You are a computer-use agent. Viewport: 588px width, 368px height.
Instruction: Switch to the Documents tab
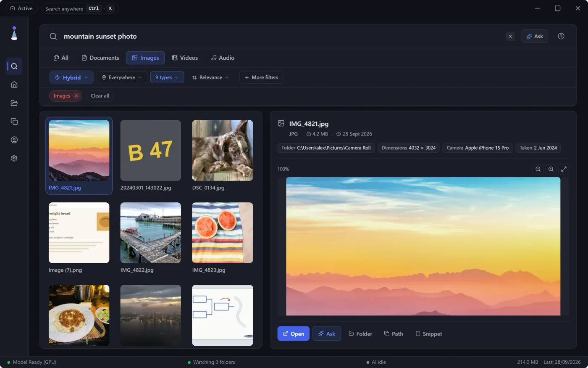(100, 58)
